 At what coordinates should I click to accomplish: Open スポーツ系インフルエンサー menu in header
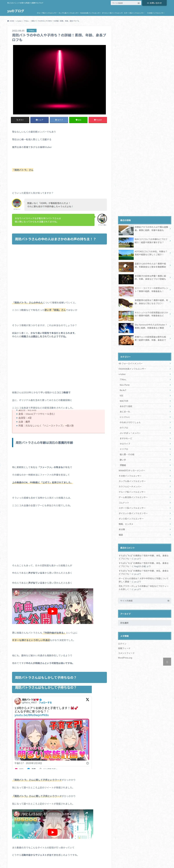tap(134, 13)
